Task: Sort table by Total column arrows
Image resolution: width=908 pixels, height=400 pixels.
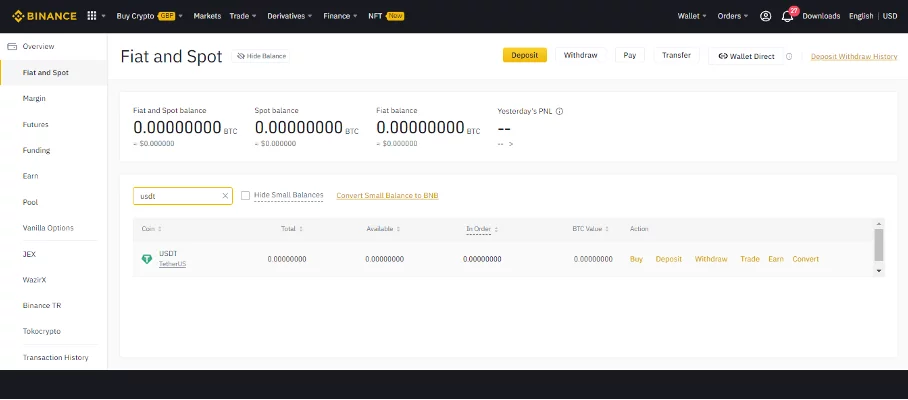Action: [x=301, y=229]
